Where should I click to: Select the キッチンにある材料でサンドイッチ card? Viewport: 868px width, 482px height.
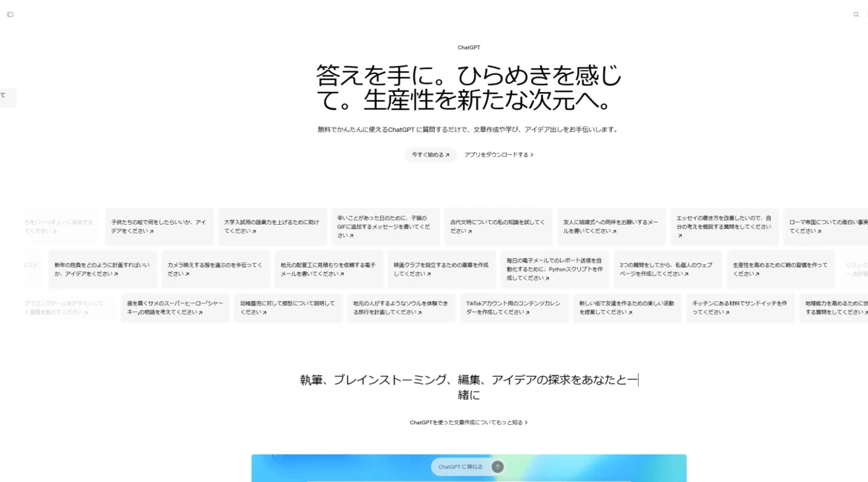(x=740, y=308)
